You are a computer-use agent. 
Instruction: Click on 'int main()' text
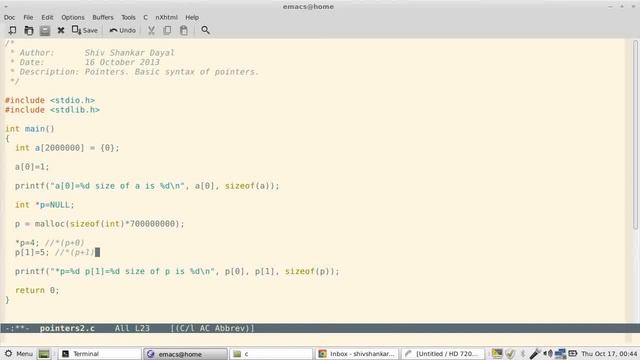tap(30, 129)
